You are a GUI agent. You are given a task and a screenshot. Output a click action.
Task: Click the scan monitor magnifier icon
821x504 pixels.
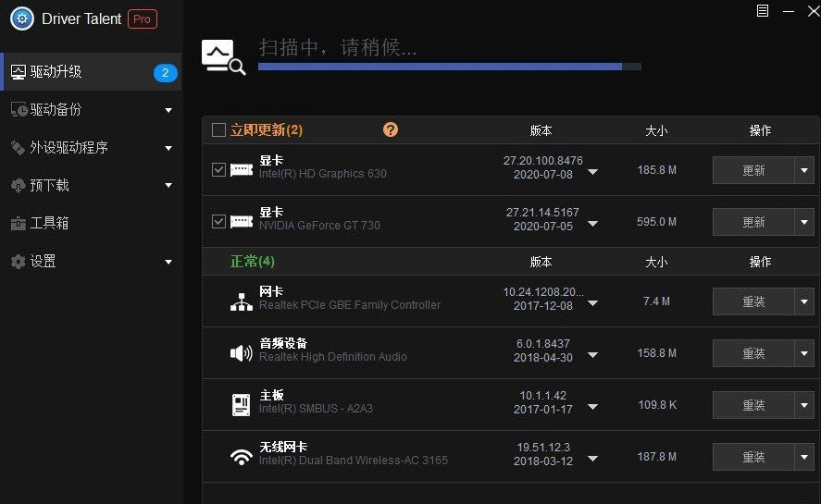tap(224, 57)
